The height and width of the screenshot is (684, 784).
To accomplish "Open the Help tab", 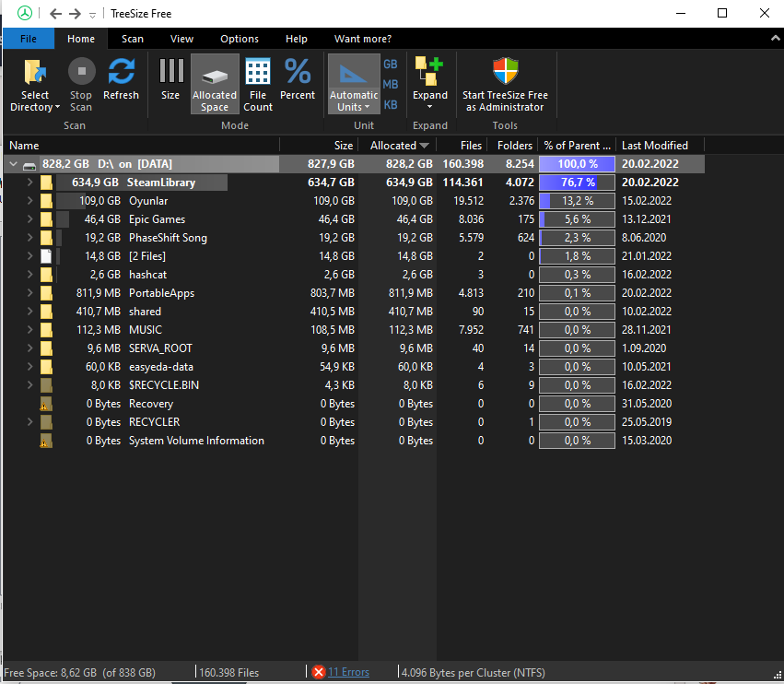I will tap(296, 39).
